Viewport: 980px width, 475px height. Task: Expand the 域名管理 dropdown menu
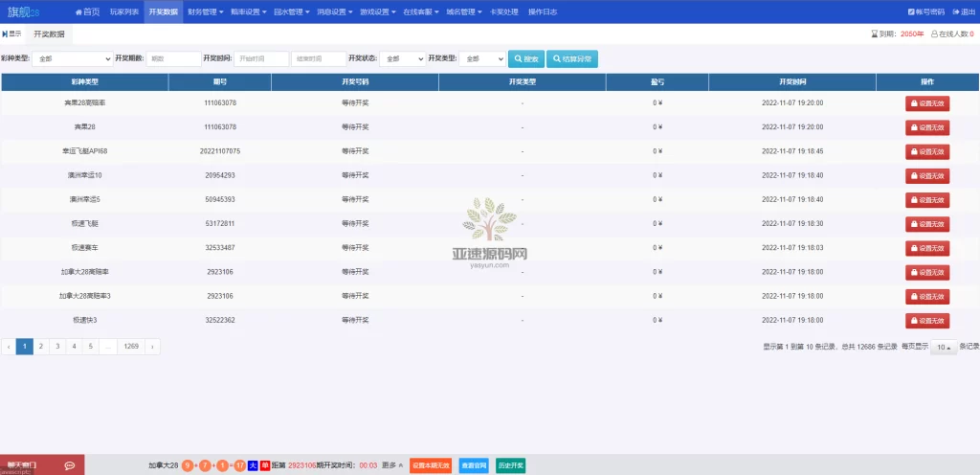(x=464, y=11)
